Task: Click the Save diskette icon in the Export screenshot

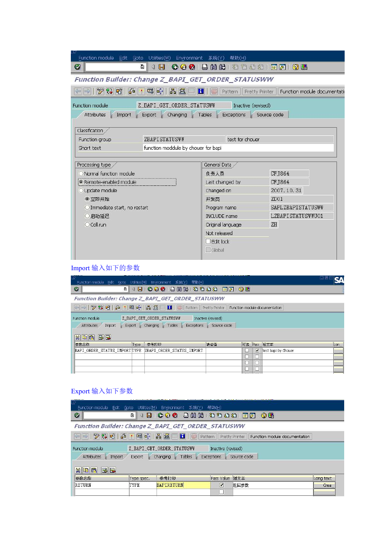Action: 149,415
